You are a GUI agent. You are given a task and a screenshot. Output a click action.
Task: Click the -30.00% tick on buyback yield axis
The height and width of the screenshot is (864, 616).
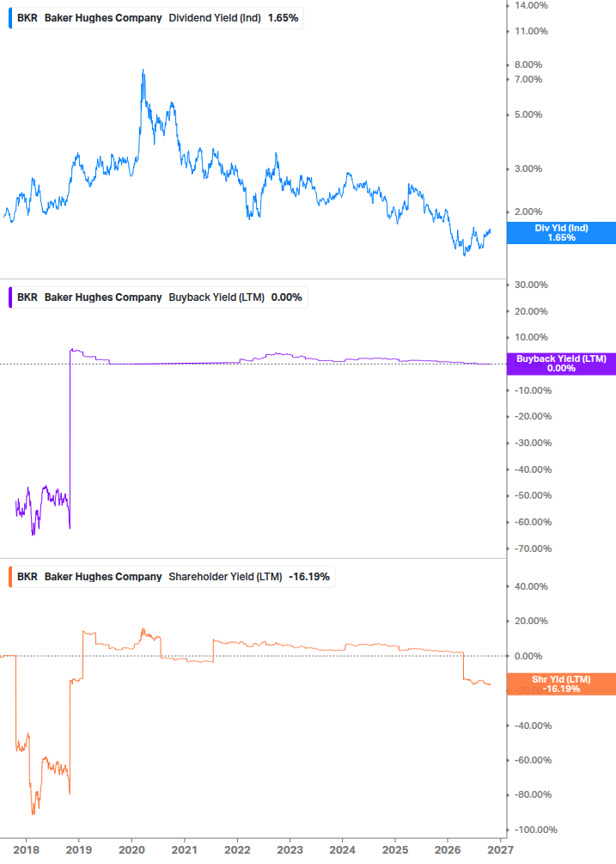pos(533,443)
